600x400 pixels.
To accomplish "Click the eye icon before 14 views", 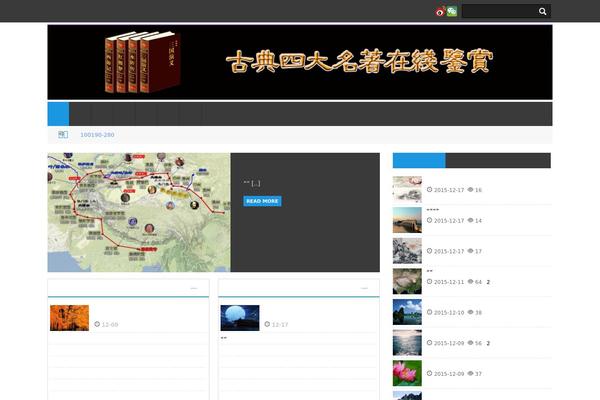I will pos(470,220).
